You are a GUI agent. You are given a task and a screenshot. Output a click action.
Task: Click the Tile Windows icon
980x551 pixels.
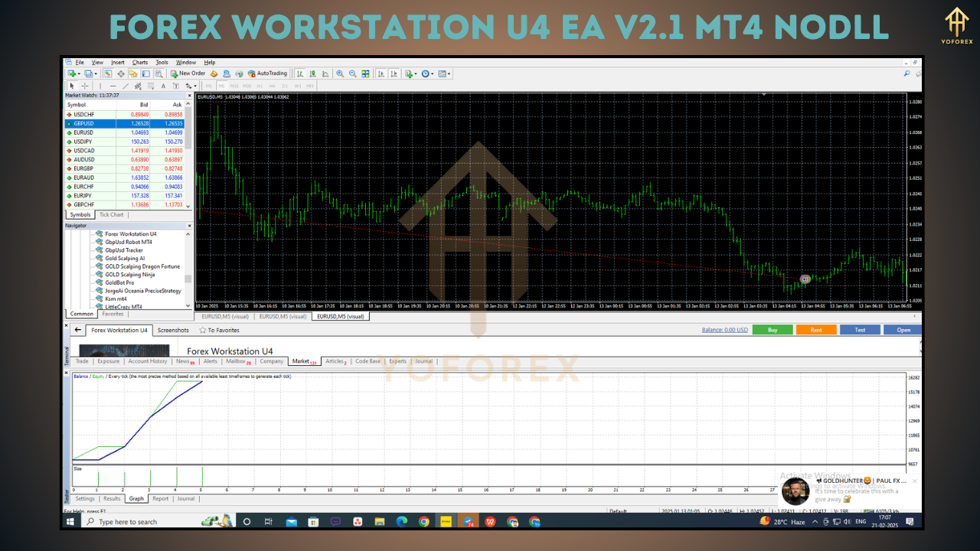point(367,73)
